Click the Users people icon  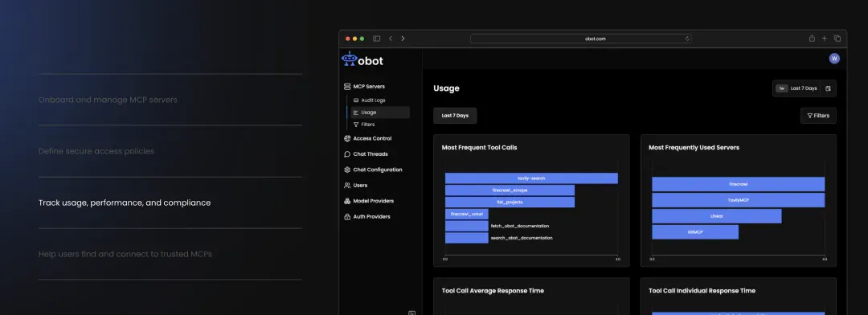pos(347,186)
